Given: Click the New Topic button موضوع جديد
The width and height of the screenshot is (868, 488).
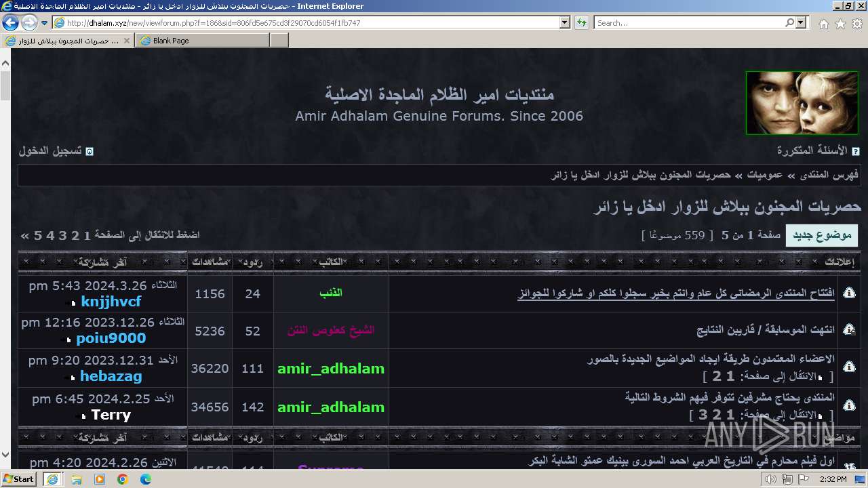Looking at the screenshot, I should click(x=822, y=235).
